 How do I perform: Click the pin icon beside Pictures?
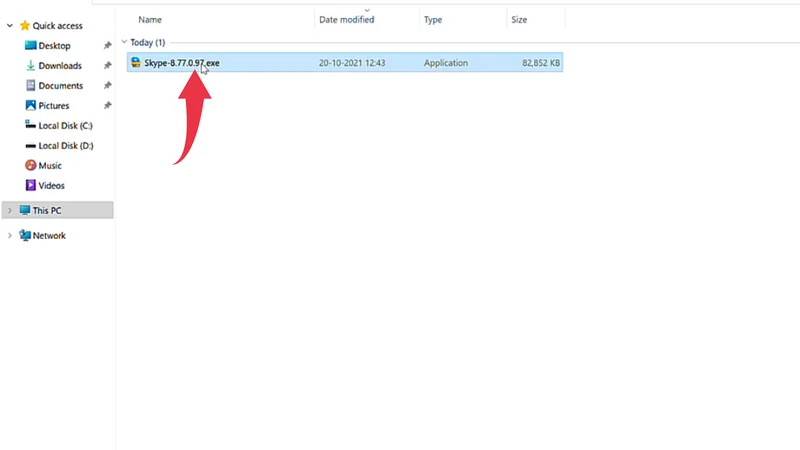(107, 106)
